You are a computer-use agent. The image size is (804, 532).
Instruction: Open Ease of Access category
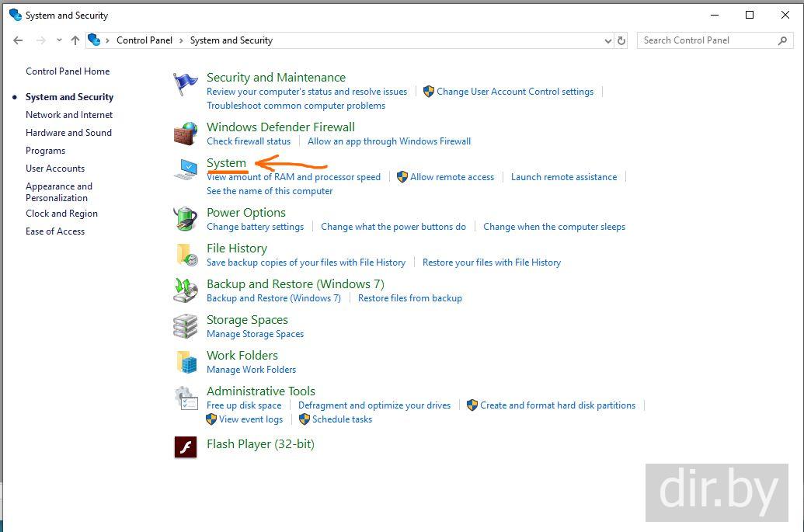click(x=55, y=231)
